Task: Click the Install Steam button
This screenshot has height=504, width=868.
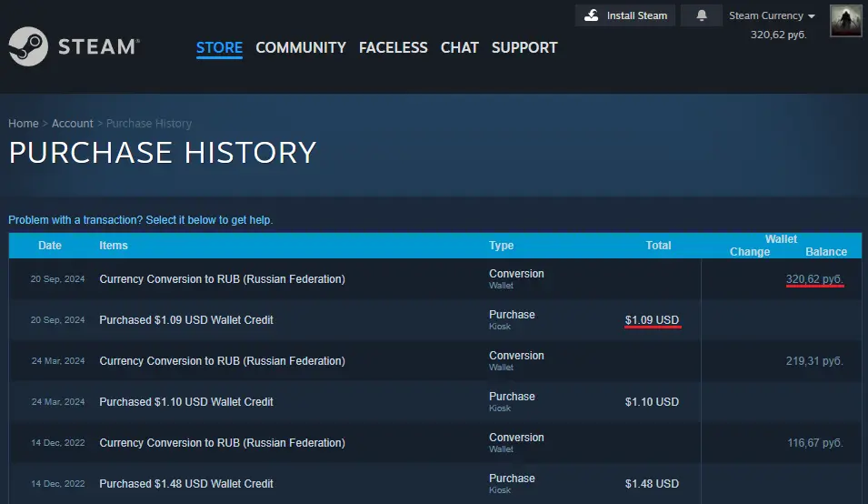Action: (x=625, y=15)
